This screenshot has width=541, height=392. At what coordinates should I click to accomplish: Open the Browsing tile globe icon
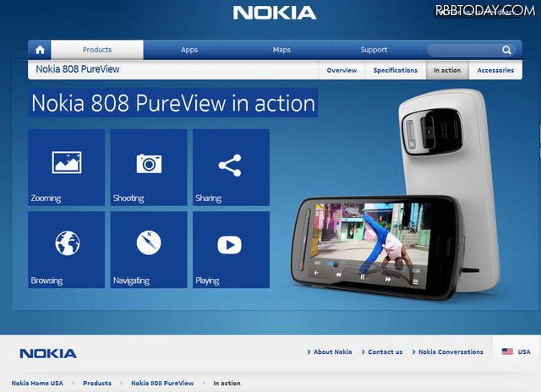pos(68,243)
